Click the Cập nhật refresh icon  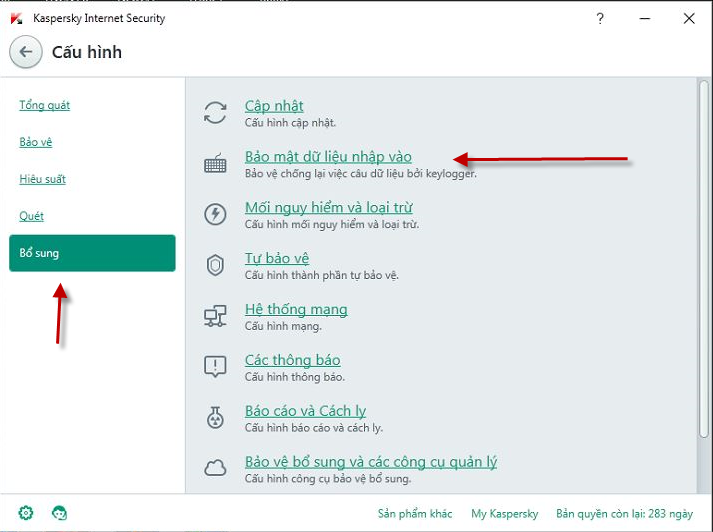215,112
